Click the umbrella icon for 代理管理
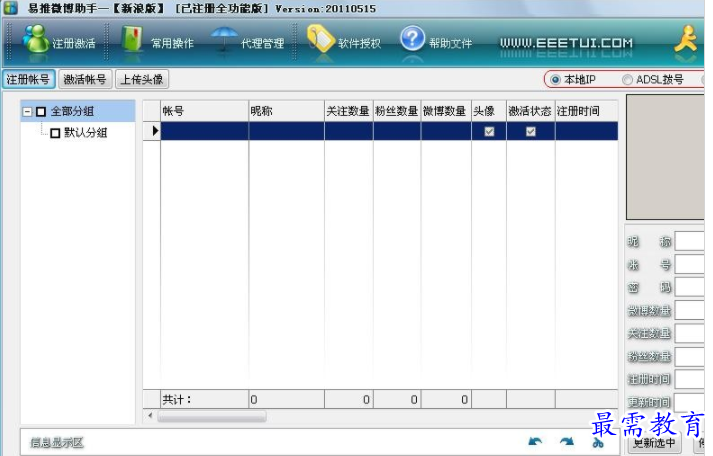This screenshot has height=456, width=713. [x=223, y=38]
